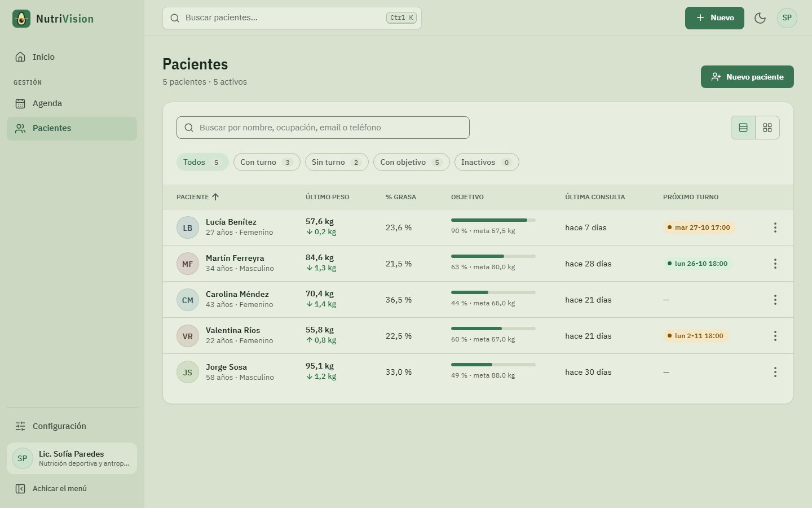812x508 pixels.
Task: Filter patients by Sin turno
Action: pos(337,162)
